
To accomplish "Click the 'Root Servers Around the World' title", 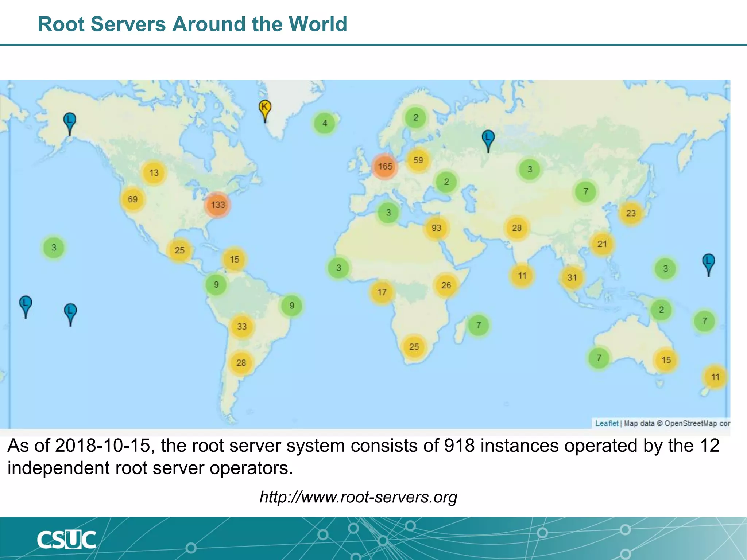I will pyautogui.click(x=192, y=24).
